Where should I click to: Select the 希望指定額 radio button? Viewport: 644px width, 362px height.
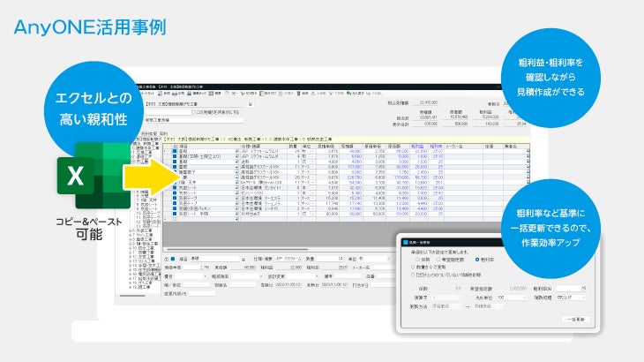(x=438, y=260)
